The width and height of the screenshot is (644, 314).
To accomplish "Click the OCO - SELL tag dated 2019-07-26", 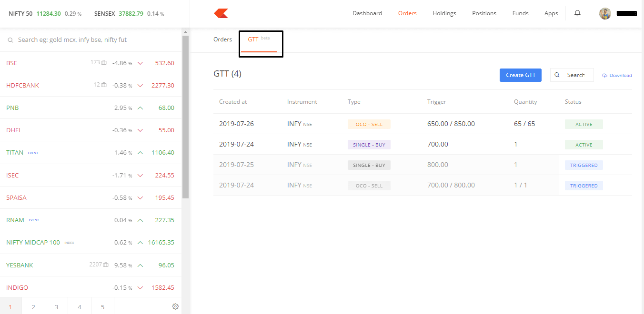I will (x=369, y=124).
